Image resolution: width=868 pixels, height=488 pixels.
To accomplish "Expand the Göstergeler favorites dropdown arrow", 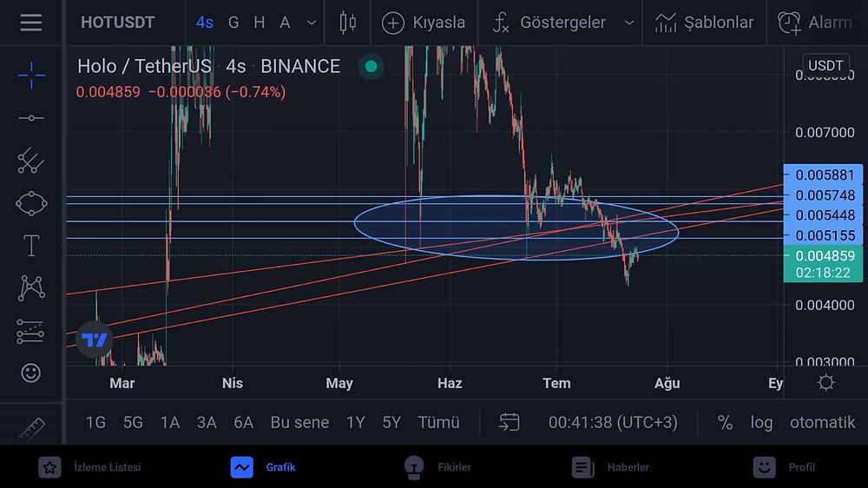I will [x=628, y=23].
